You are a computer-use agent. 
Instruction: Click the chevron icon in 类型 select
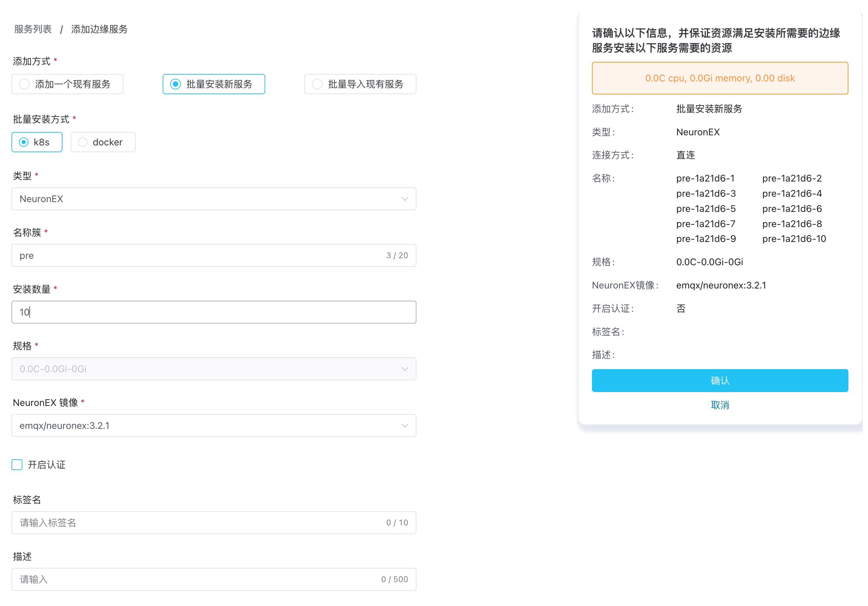(405, 199)
